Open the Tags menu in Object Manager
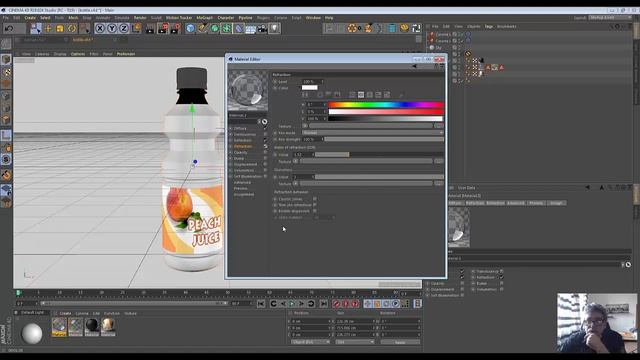 click(x=489, y=27)
